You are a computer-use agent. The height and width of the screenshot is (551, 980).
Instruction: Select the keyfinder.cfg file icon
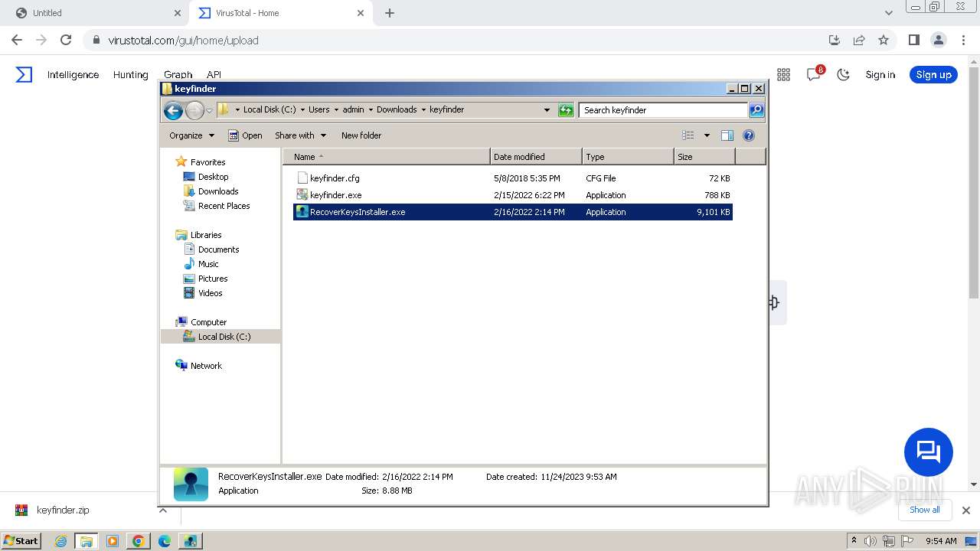coord(302,178)
